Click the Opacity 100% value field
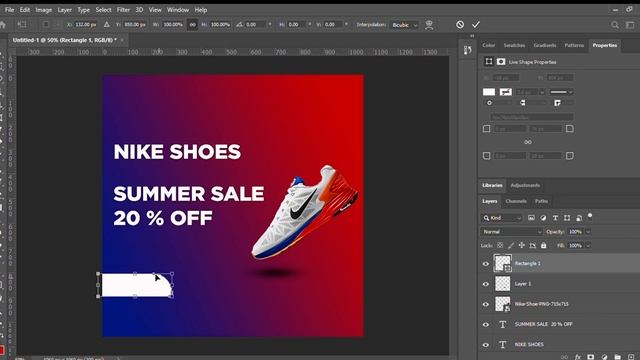This screenshot has height=360, width=640. click(x=575, y=232)
